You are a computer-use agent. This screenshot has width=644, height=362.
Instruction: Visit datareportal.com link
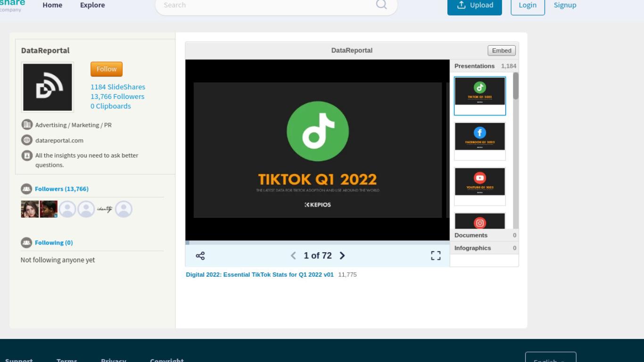pyautogui.click(x=59, y=140)
